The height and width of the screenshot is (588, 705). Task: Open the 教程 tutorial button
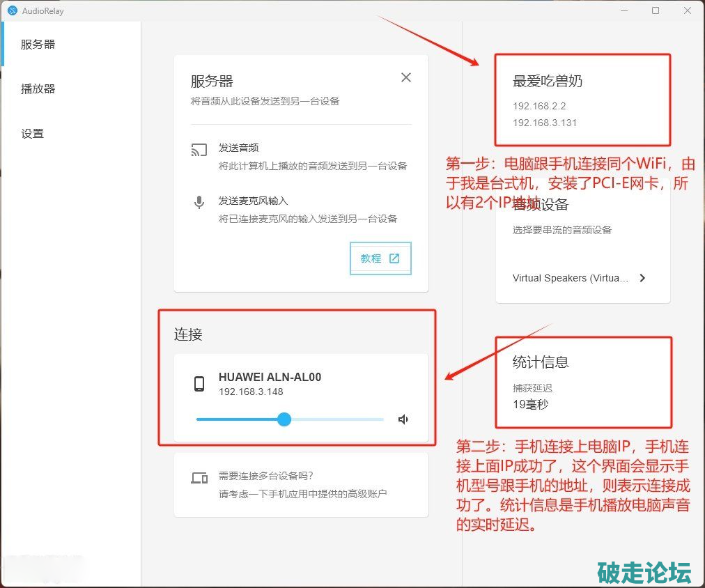(380, 258)
